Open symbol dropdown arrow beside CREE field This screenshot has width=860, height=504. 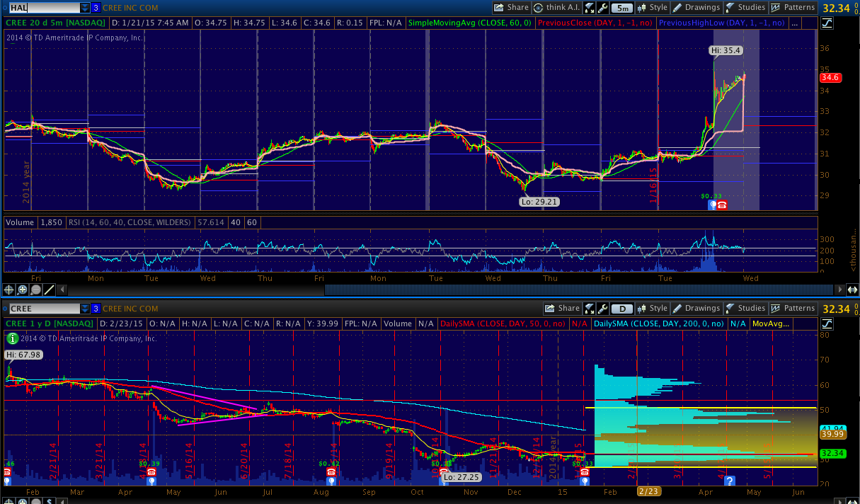tap(86, 309)
